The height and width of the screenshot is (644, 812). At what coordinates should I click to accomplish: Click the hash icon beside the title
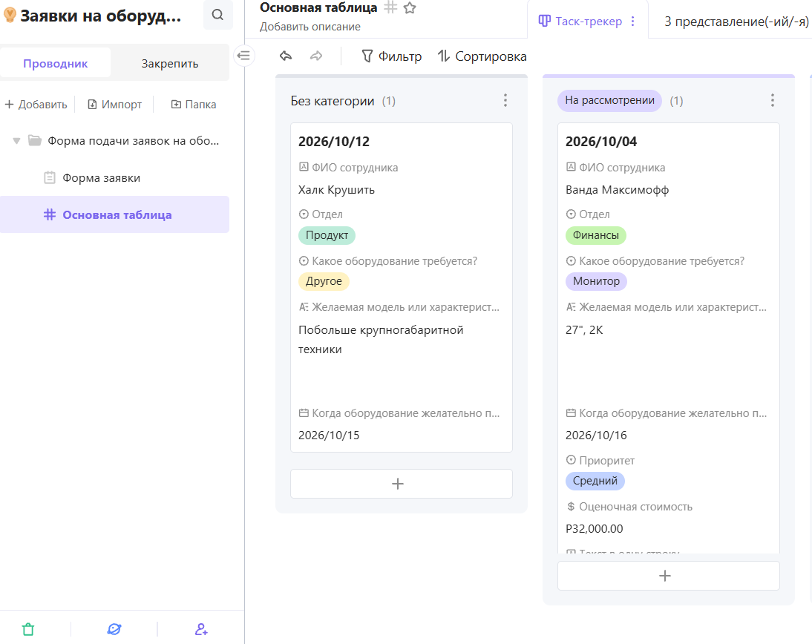tap(390, 7)
